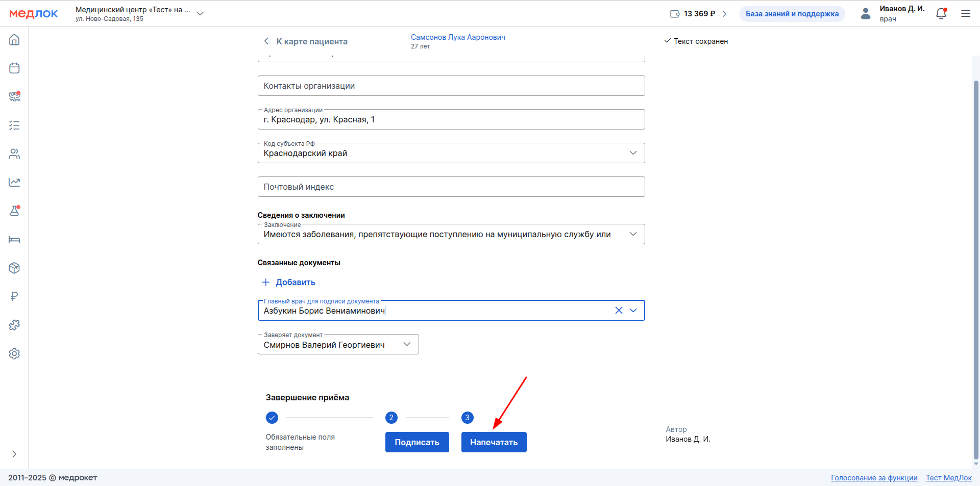
Task: Open the laboratory flask icon
Action: 14,211
